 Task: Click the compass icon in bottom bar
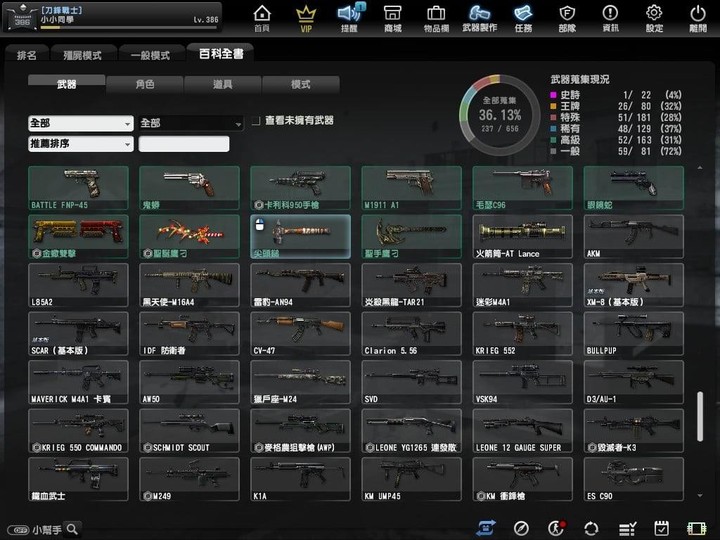[521, 528]
